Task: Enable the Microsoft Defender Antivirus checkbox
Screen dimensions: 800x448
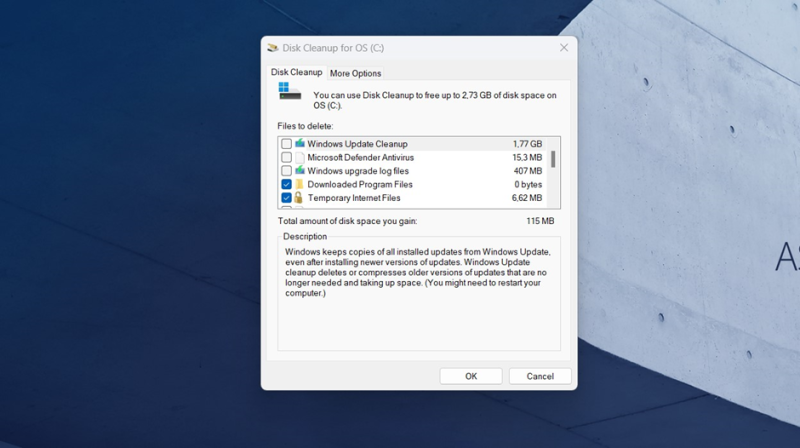Action: pyautogui.click(x=286, y=157)
